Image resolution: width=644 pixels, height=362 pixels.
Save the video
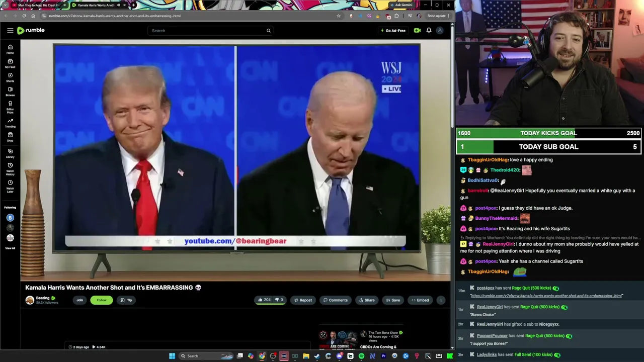tap(392, 300)
